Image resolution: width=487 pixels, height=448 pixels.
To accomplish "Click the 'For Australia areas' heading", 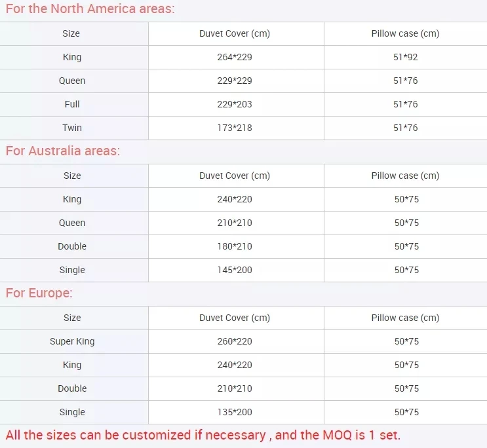I will [63, 151].
